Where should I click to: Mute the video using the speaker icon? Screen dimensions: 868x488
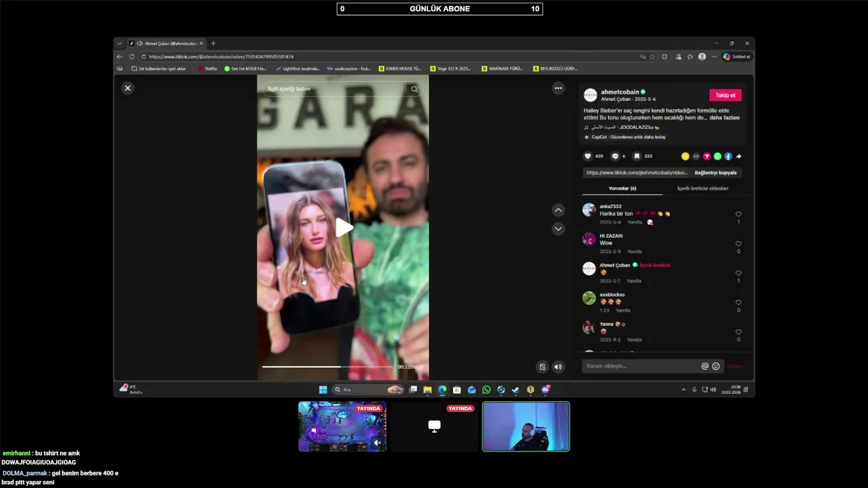(558, 367)
